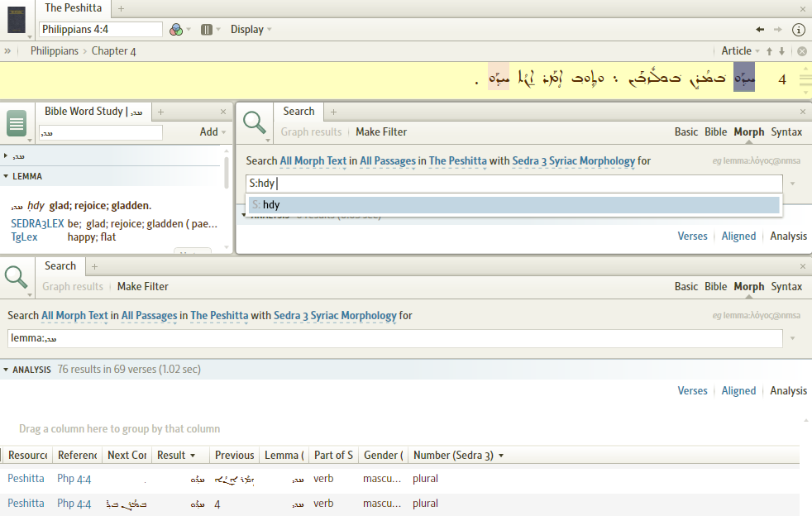Image resolution: width=812 pixels, height=516 pixels.
Task: Click the green Bible Word Study guide icon
Action: [17, 123]
